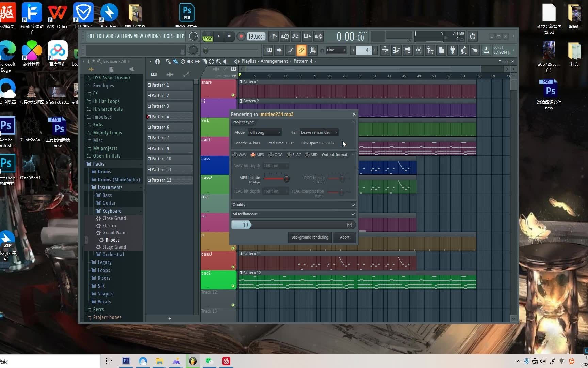This screenshot has height=368, width=588.
Task: Toggle the overdub icon
Action: click(x=307, y=36)
